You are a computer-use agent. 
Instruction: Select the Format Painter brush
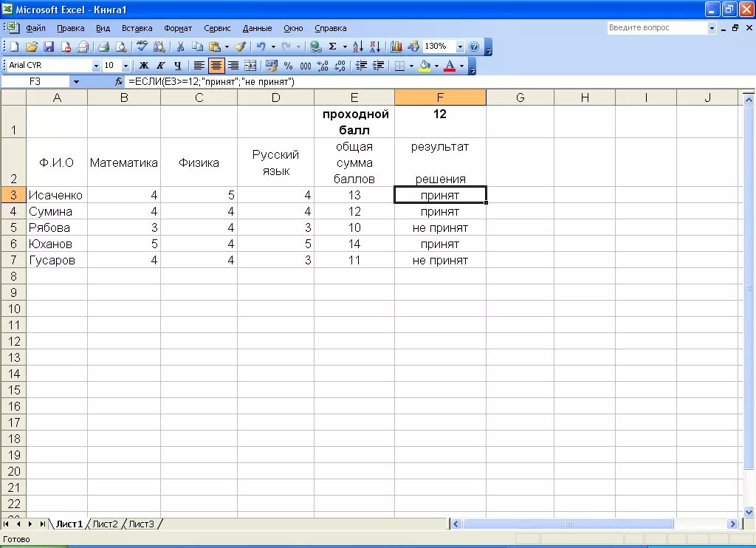pos(241,47)
